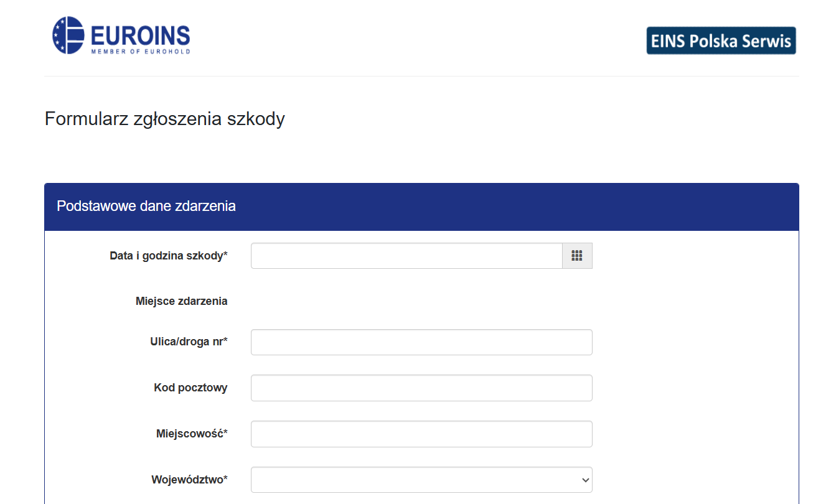Click the "Ulica/droga nr" field label
This screenshot has height=504, width=831.
(x=189, y=342)
